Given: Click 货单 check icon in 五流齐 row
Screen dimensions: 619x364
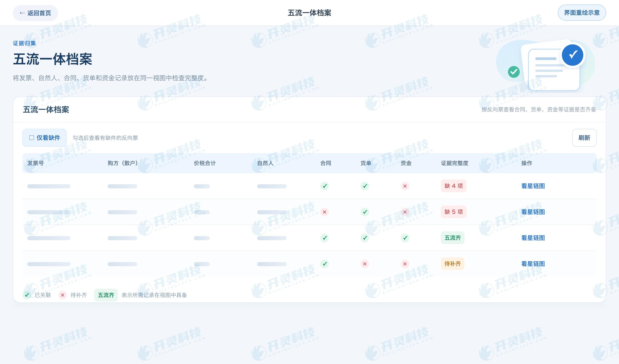Looking at the screenshot, I should pyautogui.click(x=365, y=238).
